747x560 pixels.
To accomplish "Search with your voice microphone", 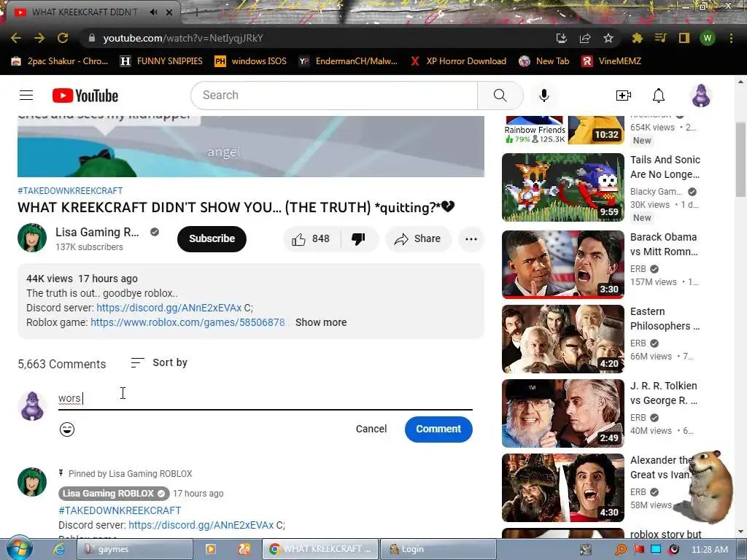I will coord(543,96).
